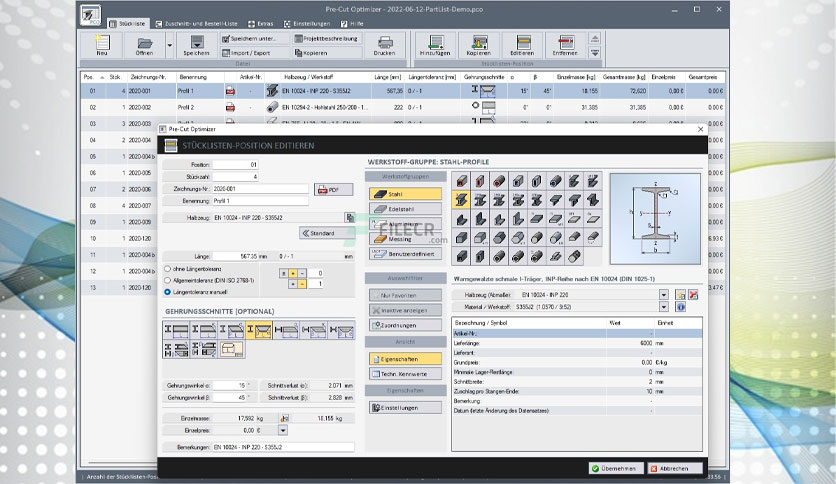836x484 pixels.
Task: Open the Extras tab
Action: click(260, 24)
